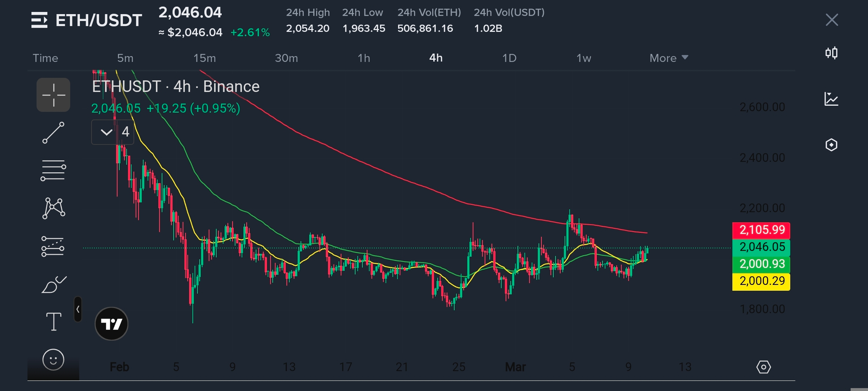The image size is (868, 391).
Task: Select the crosshair cursor tool
Action: point(54,95)
